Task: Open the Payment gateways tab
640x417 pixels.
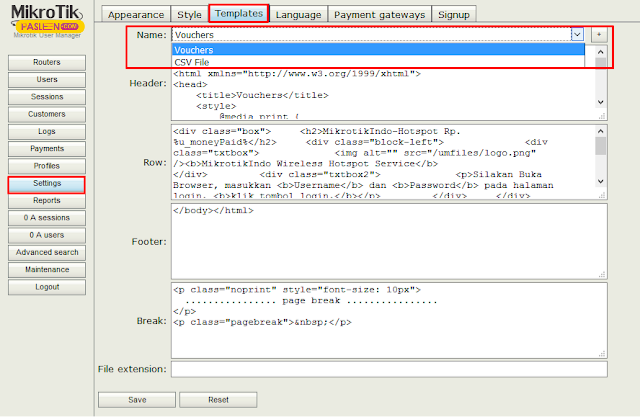Action: click(x=380, y=14)
